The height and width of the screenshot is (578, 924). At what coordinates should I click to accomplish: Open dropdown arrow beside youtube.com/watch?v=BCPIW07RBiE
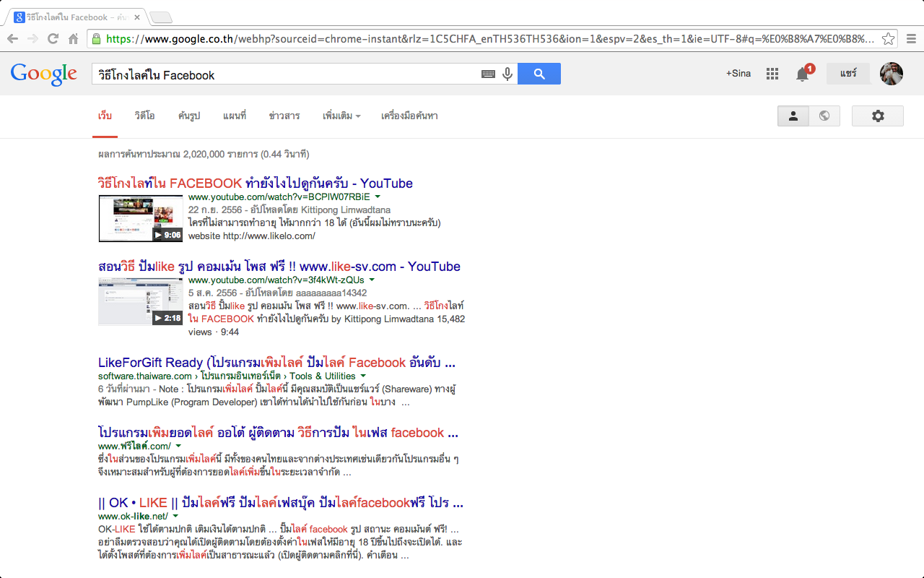(x=378, y=197)
